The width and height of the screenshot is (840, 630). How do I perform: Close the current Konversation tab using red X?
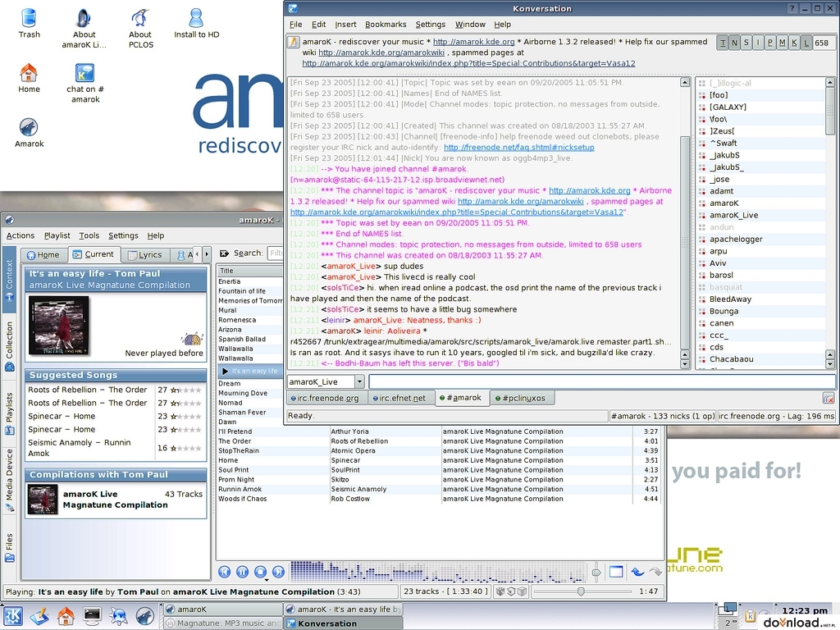pos(829,399)
